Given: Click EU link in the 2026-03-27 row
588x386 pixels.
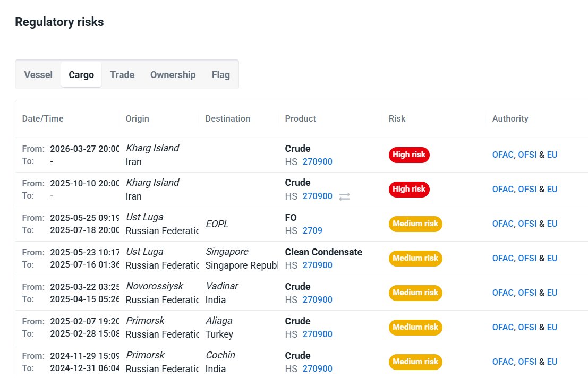Looking at the screenshot, I should point(552,155).
